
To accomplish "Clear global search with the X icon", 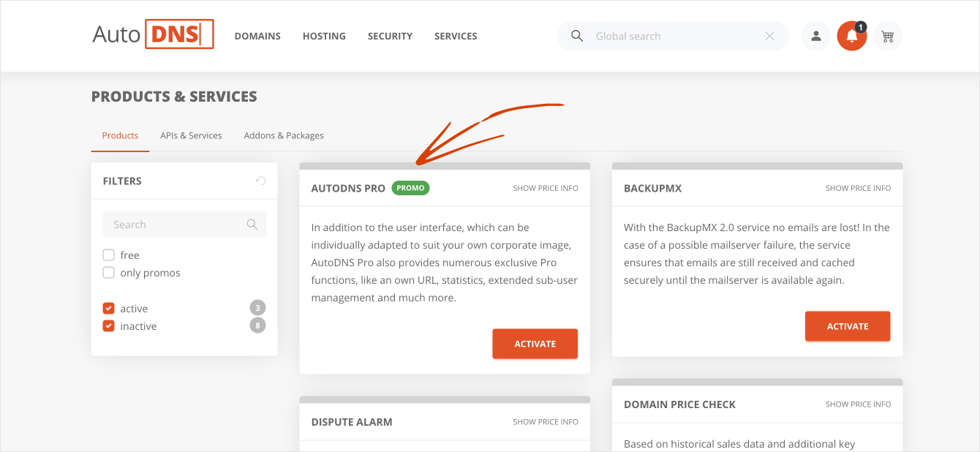I will [x=769, y=36].
